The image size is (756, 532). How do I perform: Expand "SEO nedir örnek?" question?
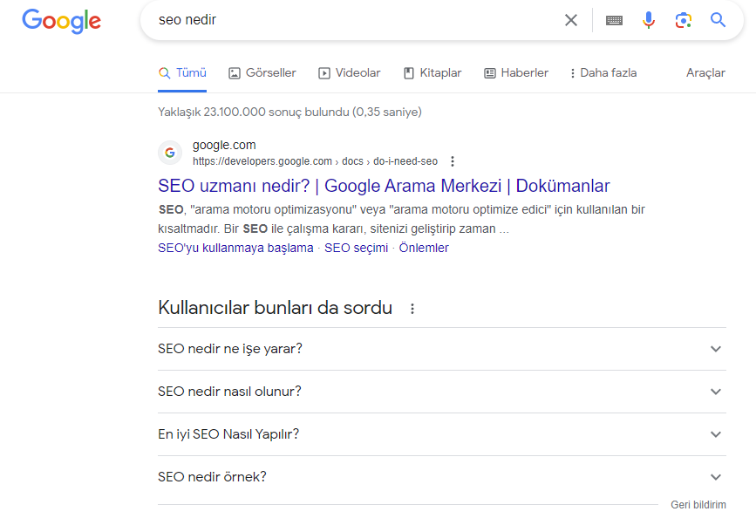point(441,477)
